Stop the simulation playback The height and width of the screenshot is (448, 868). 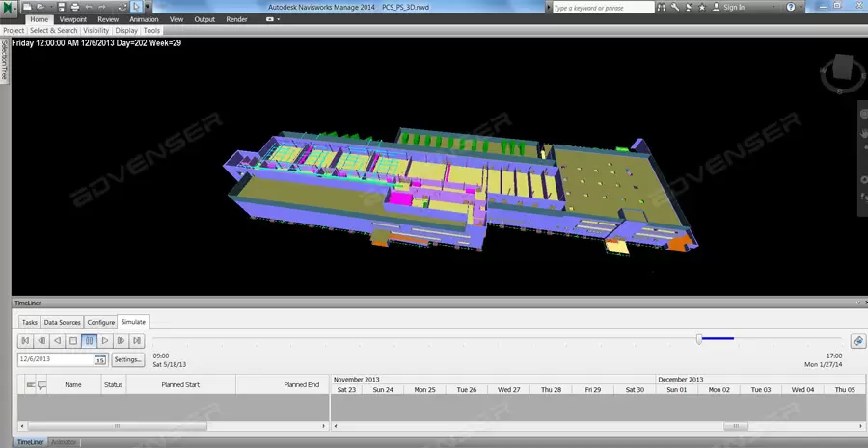[x=73, y=341]
